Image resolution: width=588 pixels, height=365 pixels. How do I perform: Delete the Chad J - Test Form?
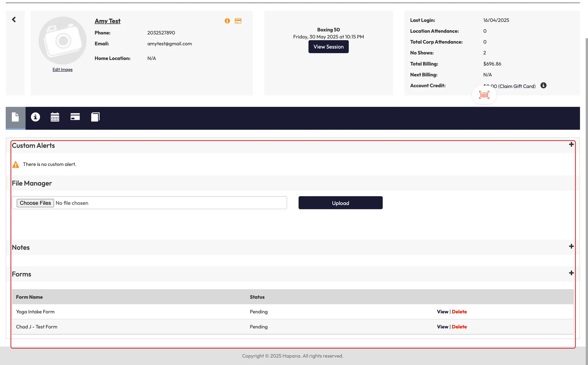[x=459, y=327]
